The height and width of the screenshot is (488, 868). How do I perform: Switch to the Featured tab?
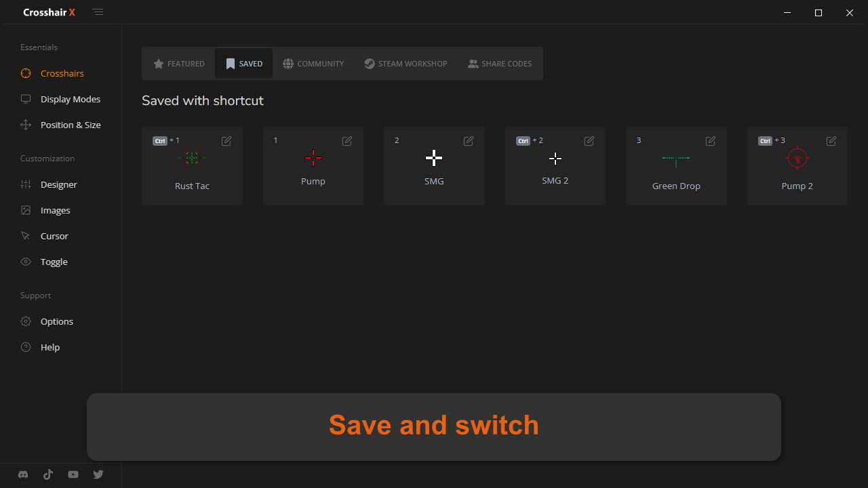(179, 64)
